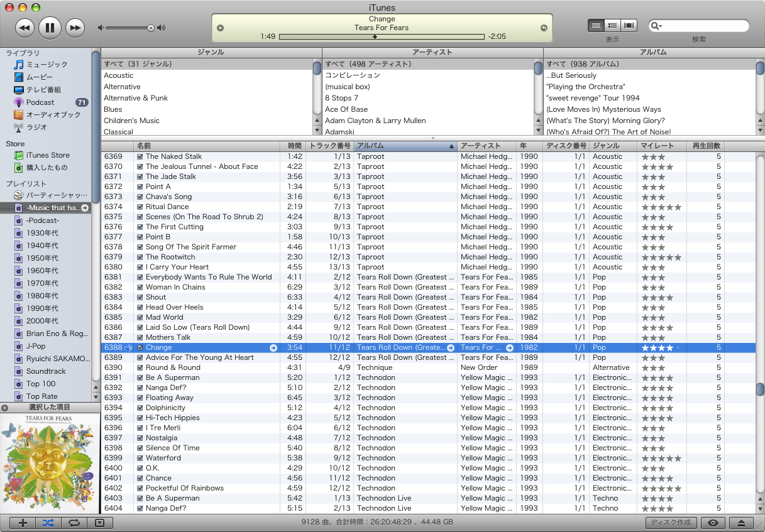Switch to Cover Flow view

(629, 26)
